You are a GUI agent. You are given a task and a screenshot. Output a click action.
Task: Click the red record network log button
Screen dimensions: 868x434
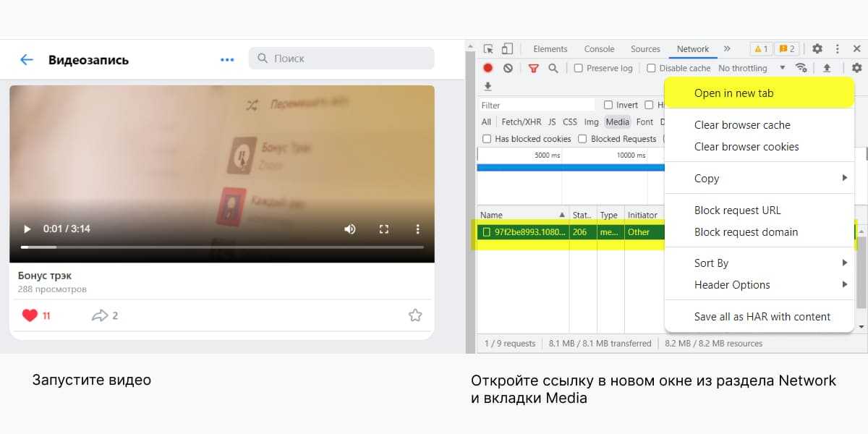point(488,68)
